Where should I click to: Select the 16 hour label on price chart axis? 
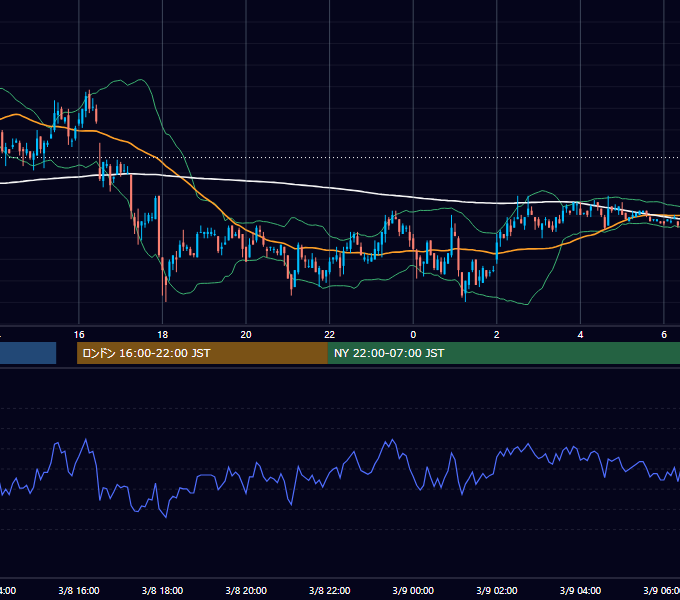[79, 335]
